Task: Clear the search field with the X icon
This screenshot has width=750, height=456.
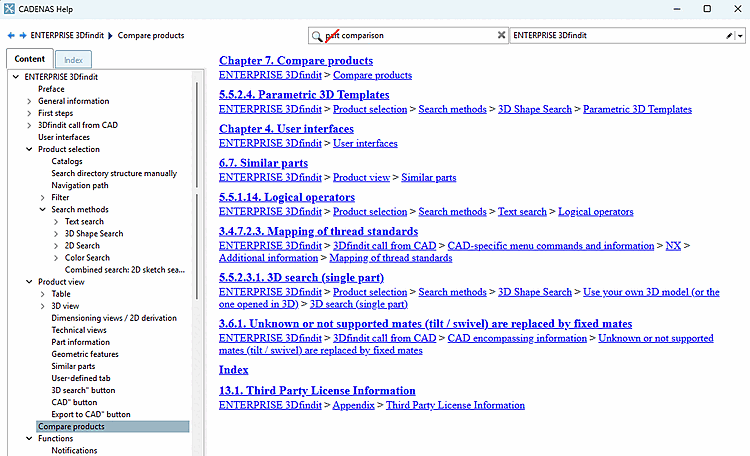Action: point(501,35)
